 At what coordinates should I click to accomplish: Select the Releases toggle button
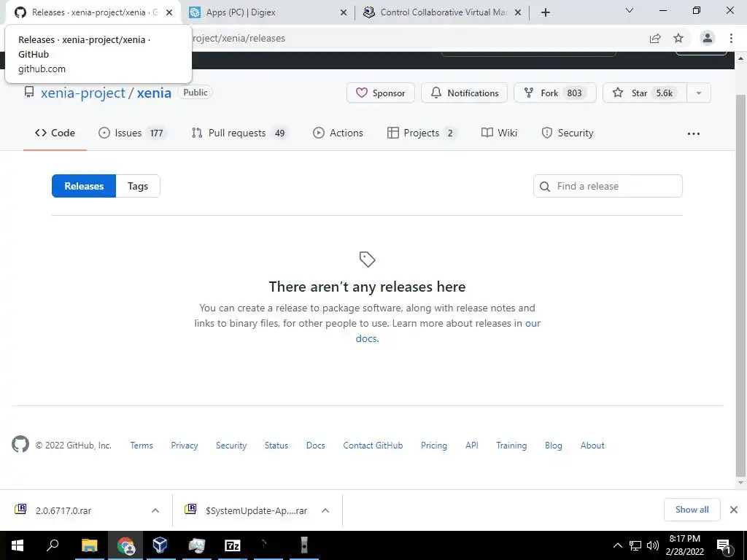coord(84,186)
